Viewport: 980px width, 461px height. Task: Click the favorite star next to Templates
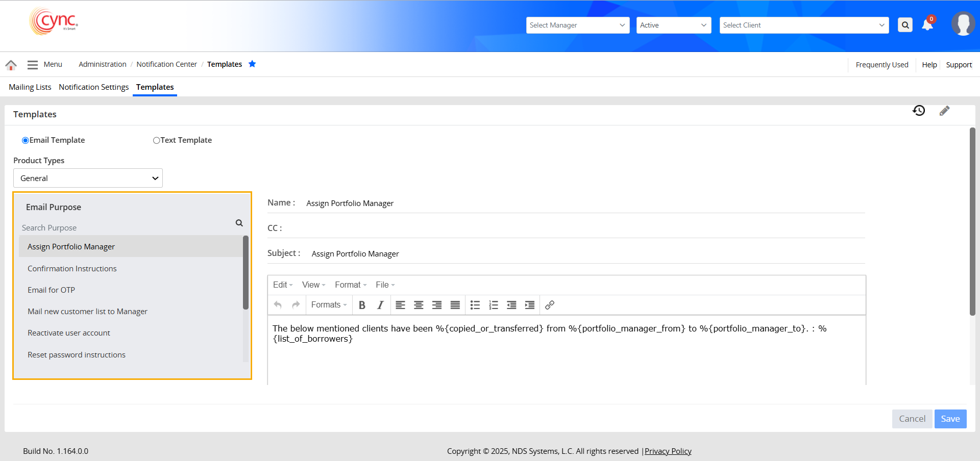[252, 64]
